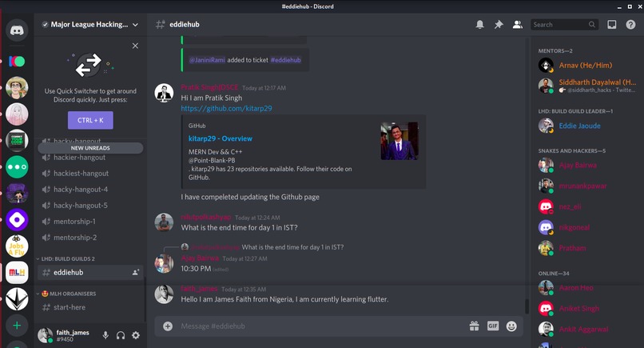Screen dimensions: 644x348
Task: Open the GIF picker
Action: click(493, 326)
